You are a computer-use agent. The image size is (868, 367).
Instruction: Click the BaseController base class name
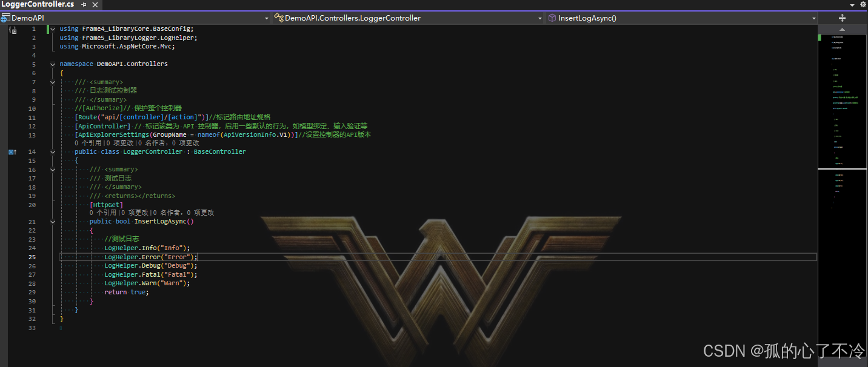[x=220, y=152]
